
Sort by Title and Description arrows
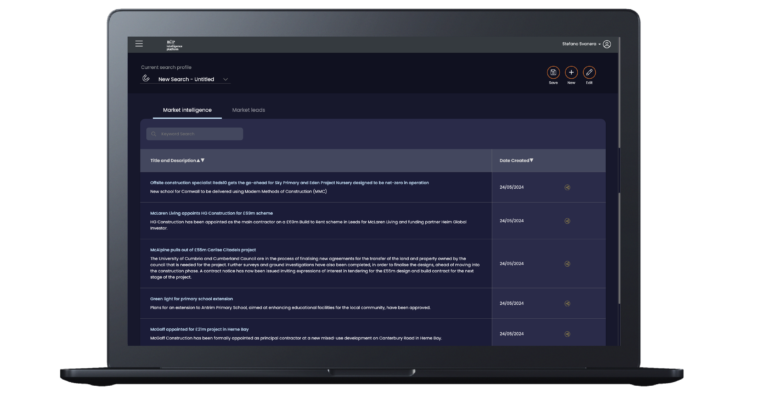(x=200, y=160)
